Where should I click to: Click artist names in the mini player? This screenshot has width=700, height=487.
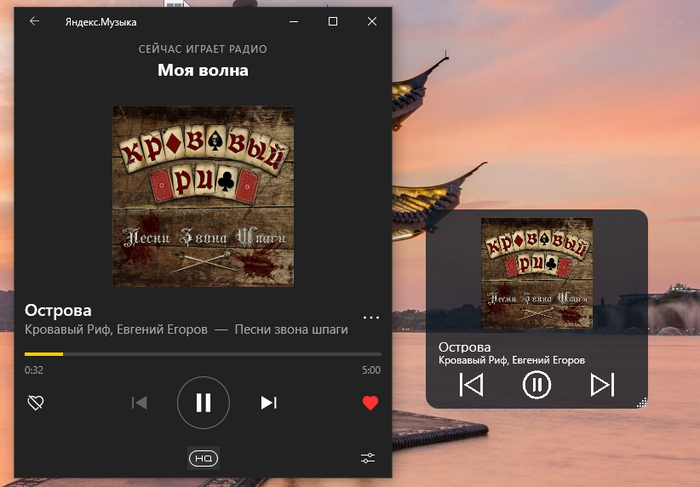(x=512, y=360)
